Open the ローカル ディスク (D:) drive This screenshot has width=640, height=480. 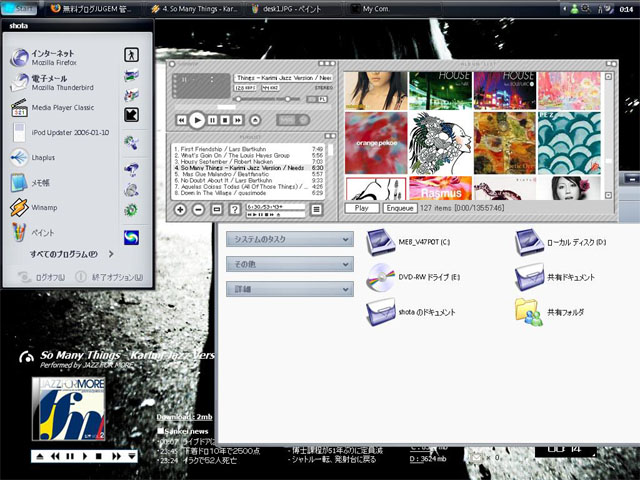(x=560, y=242)
